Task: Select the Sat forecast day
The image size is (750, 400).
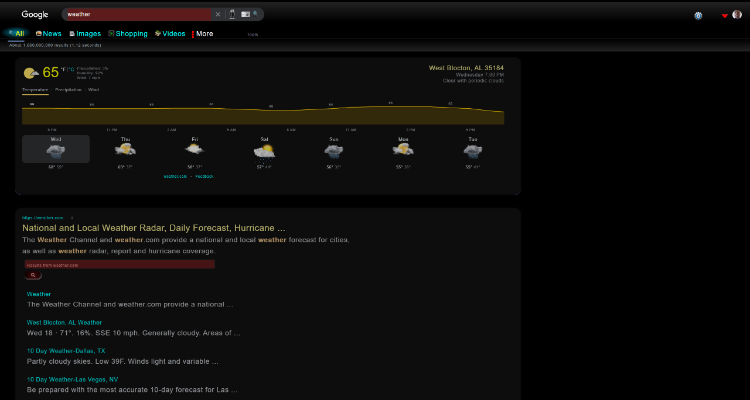Action: 265,153
